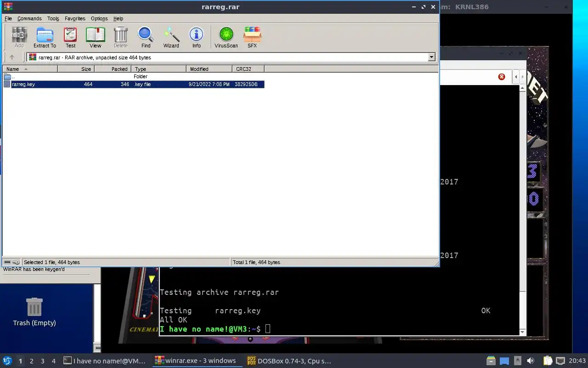
Task: Show archive Info
Action: click(x=196, y=37)
